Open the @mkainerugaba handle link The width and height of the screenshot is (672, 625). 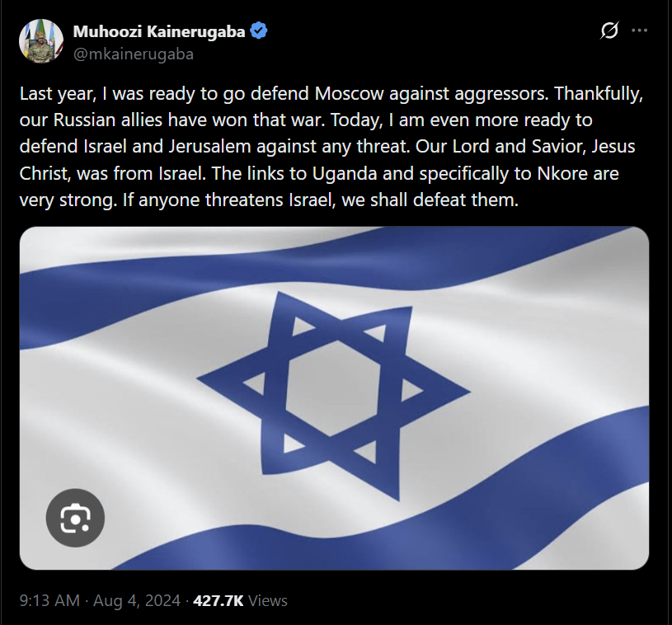point(134,54)
